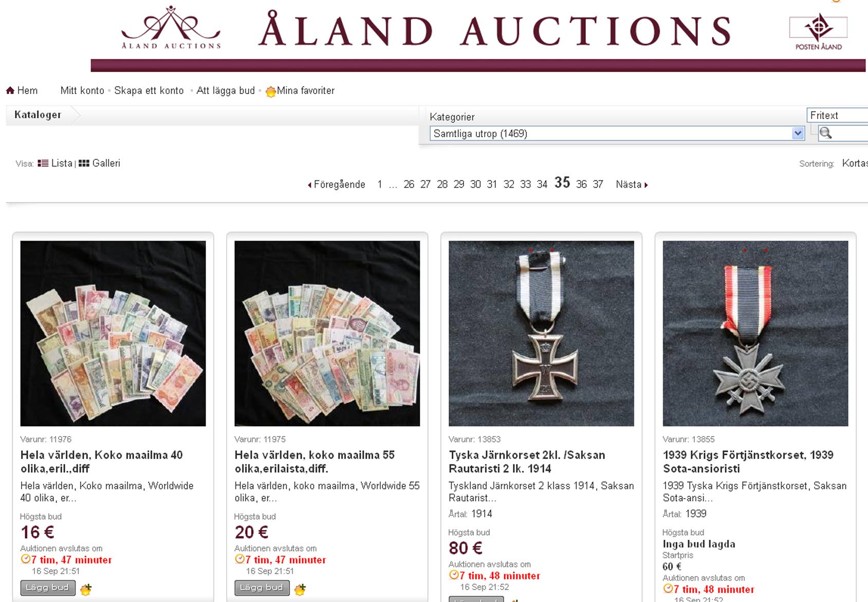Add item 11976 to favorites
This screenshot has width=868, height=602.
pos(86,589)
